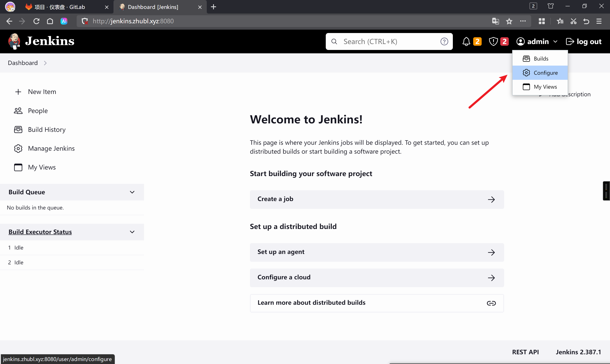Open the Create a job link
Image resolution: width=610 pixels, height=364 pixels.
pyautogui.click(x=377, y=199)
